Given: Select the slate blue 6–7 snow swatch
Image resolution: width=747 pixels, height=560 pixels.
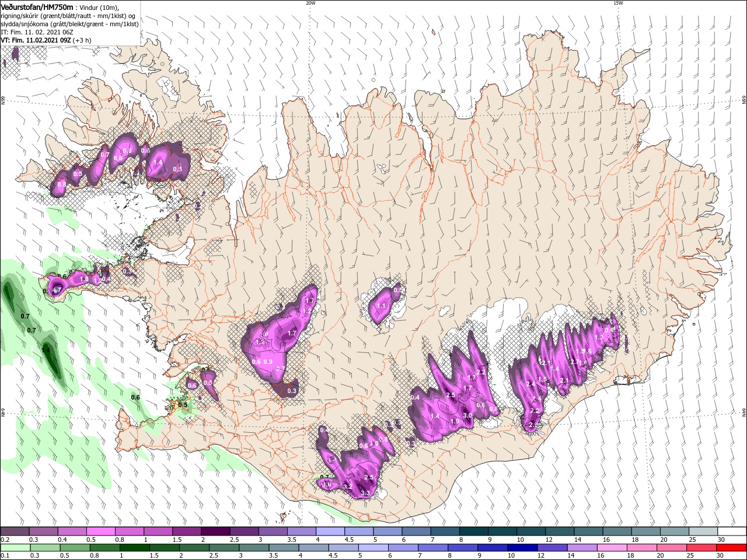Looking at the screenshot, I should (416, 531).
